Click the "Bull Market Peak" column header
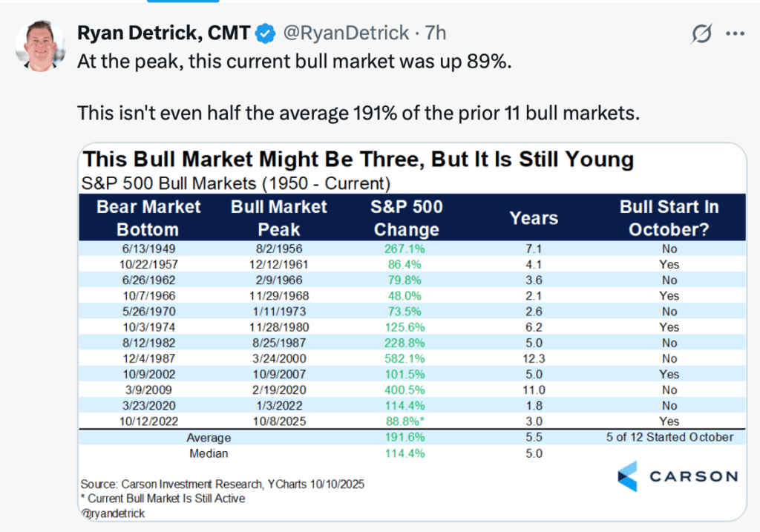This screenshot has height=532, width=760. [x=279, y=218]
